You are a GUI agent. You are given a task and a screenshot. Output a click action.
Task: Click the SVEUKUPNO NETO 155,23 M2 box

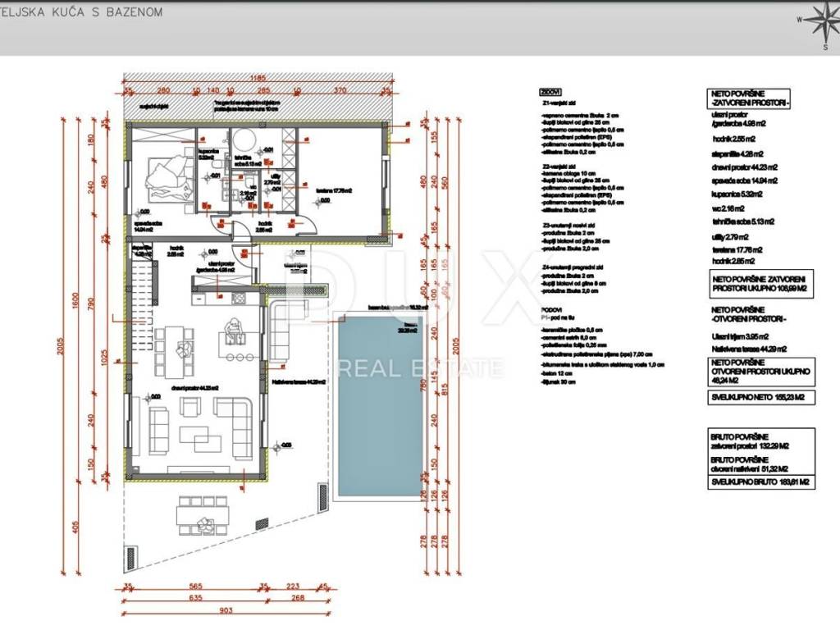tap(759, 397)
